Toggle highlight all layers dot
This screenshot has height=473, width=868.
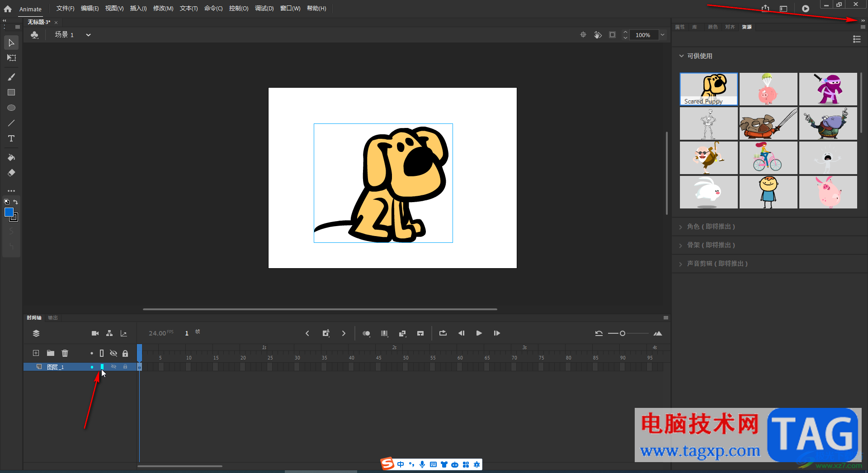[92, 353]
